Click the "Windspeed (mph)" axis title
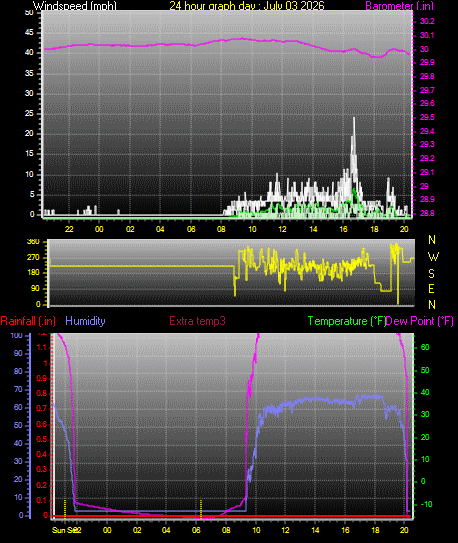The width and height of the screenshot is (458, 543). [x=74, y=6]
